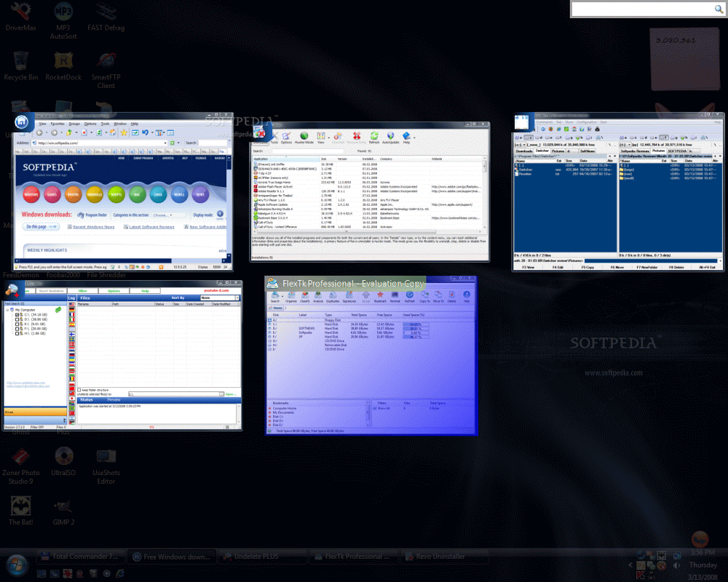Select the Revo Uninstaller window thumbnail
The width and height of the screenshot is (728, 582).
click(x=370, y=192)
